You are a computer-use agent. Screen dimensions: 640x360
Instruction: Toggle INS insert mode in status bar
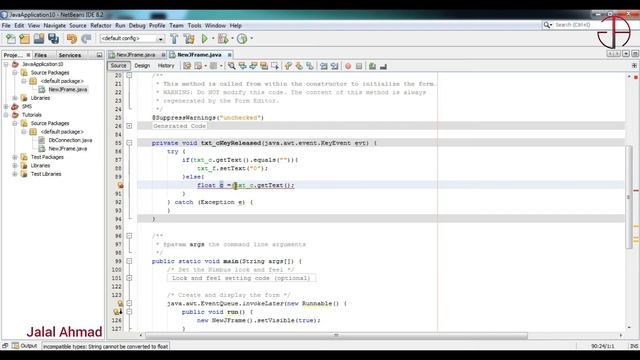point(634,346)
